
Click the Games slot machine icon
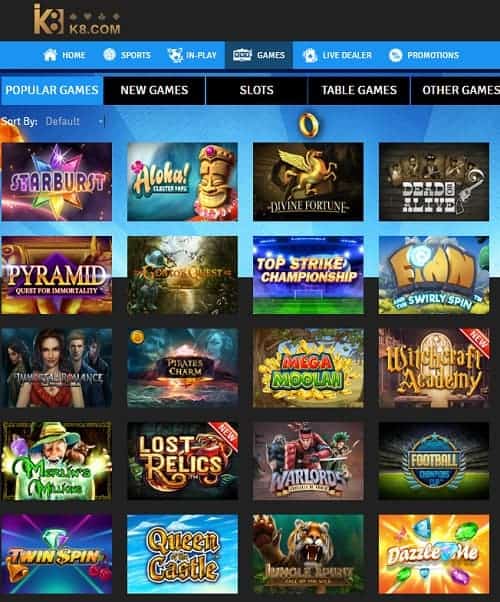click(242, 55)
